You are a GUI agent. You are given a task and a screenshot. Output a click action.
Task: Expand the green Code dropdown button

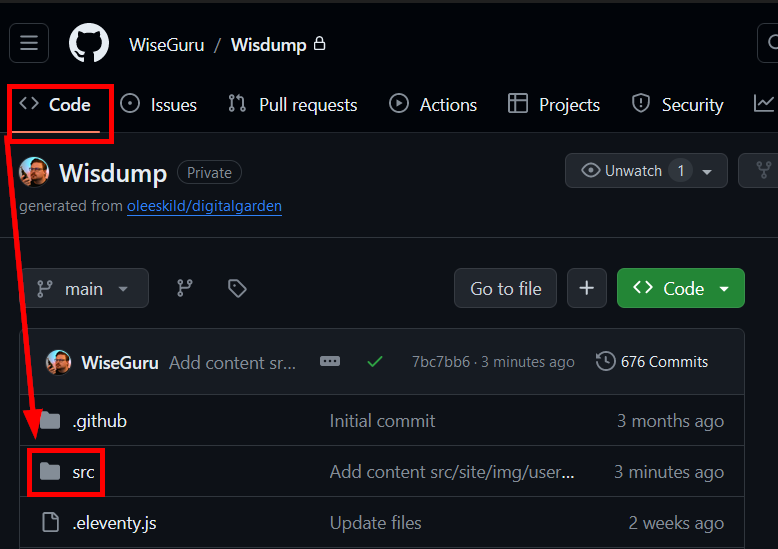click(x=681, y=288)
